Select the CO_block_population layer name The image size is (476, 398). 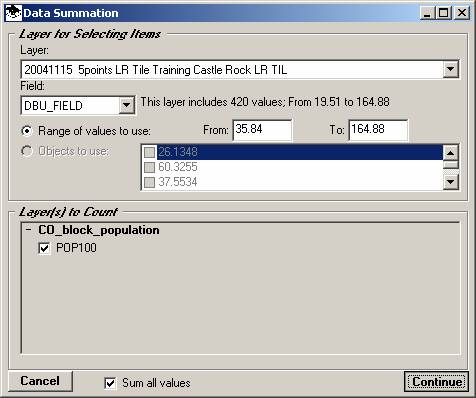99,230
